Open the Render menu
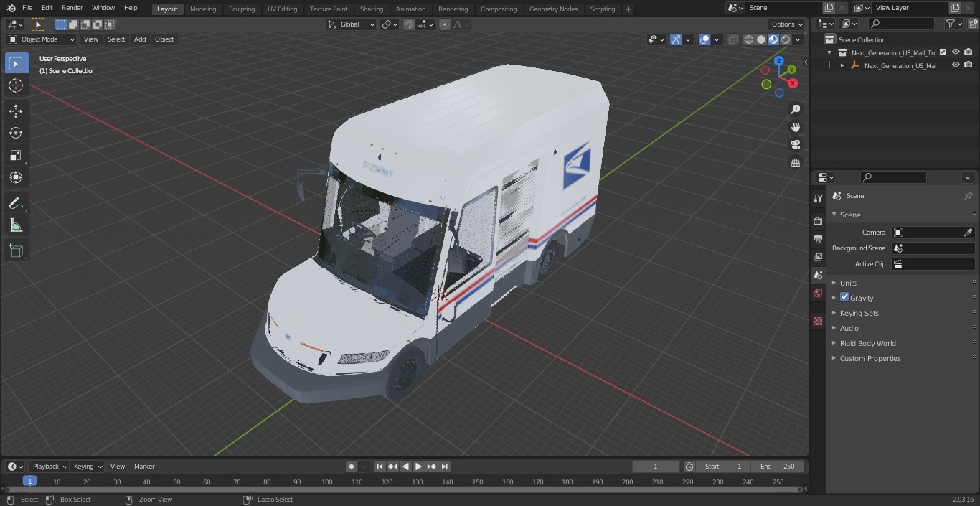The width and height of the screenshot is (980, 506). click(x=72, y=8)
